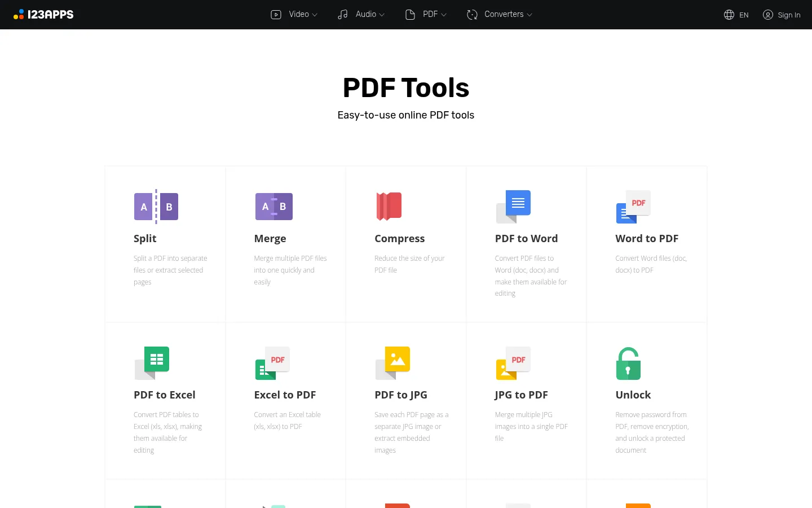The height and width of the screenshot is (508, 812).
Task: Click the JPG to PDF icon
Action: click(x=514, y=363)
